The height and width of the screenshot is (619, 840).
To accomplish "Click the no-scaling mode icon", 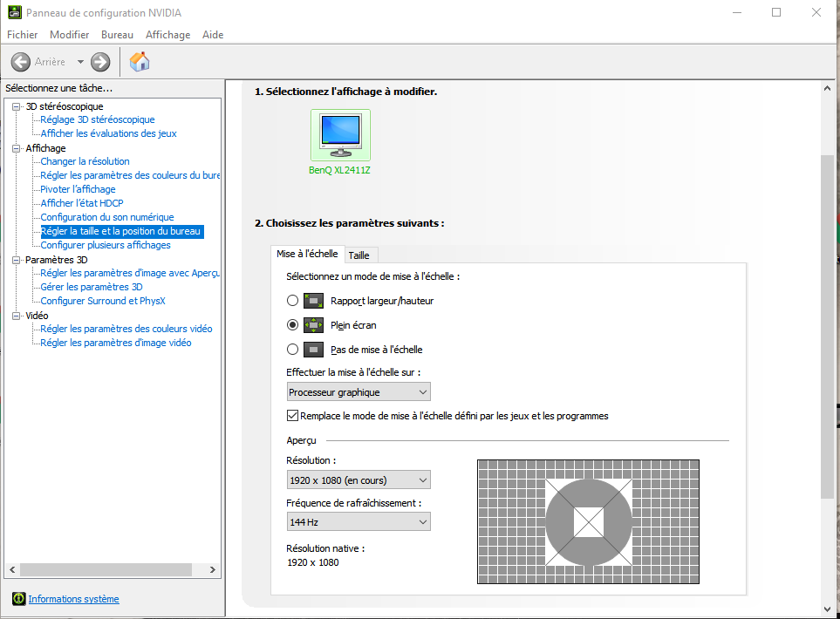I will (313, 350).
